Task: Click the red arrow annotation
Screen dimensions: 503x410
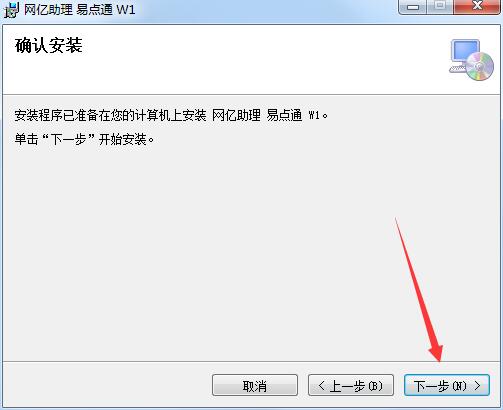Action: (x=419, y=289)
